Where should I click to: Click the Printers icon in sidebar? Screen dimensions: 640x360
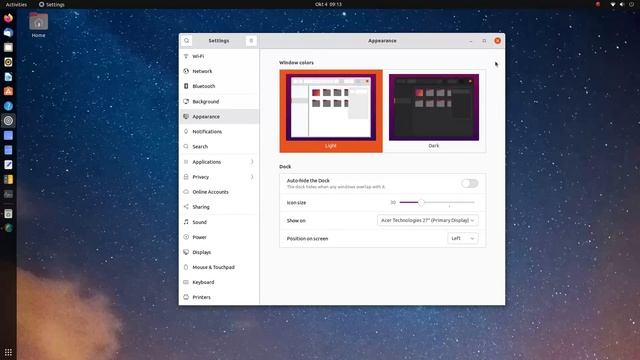186,297
